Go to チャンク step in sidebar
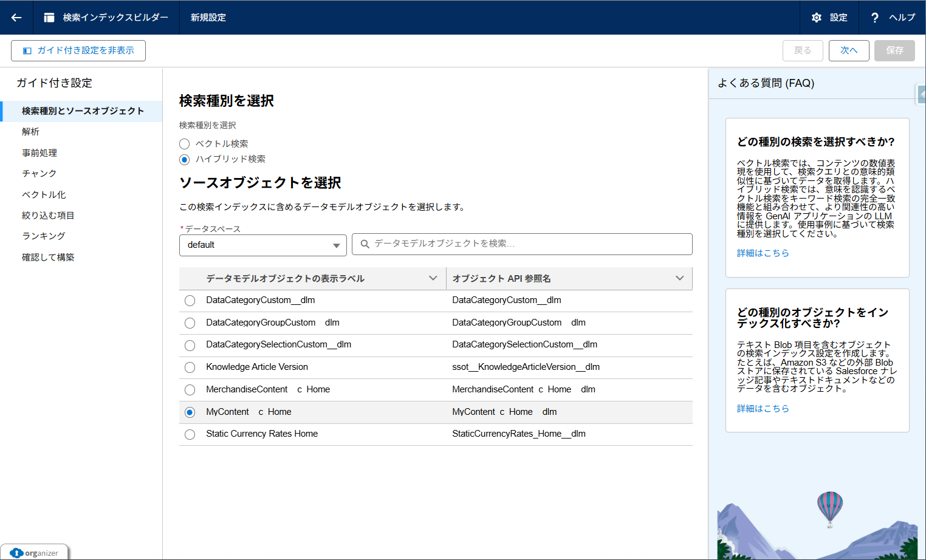 point(39,174)
